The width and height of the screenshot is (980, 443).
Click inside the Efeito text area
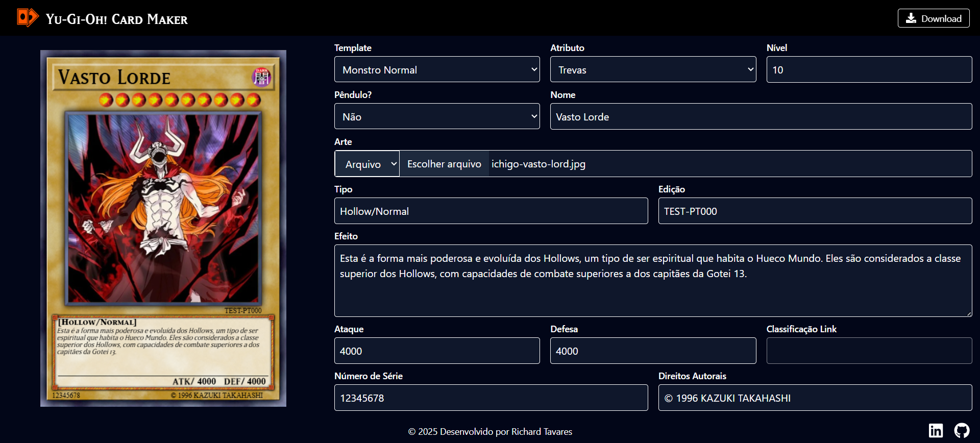pos(653,281)
